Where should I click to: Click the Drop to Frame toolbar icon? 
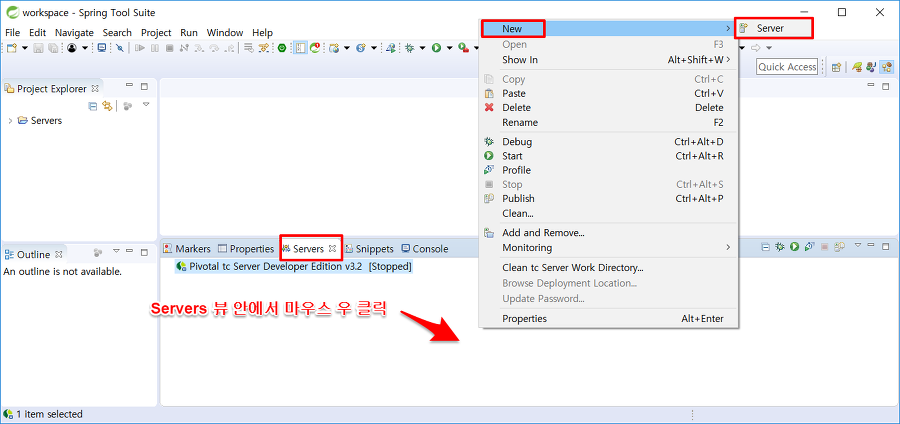tap(247, 48)
